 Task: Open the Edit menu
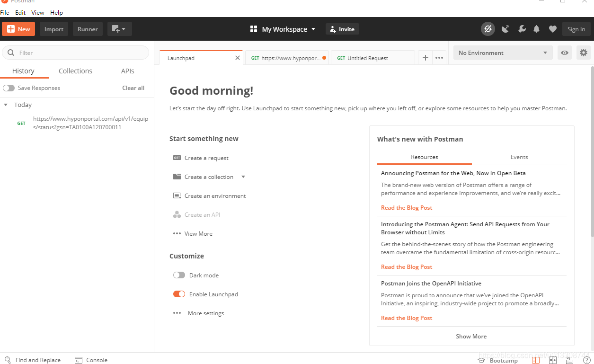click(20, 13)
